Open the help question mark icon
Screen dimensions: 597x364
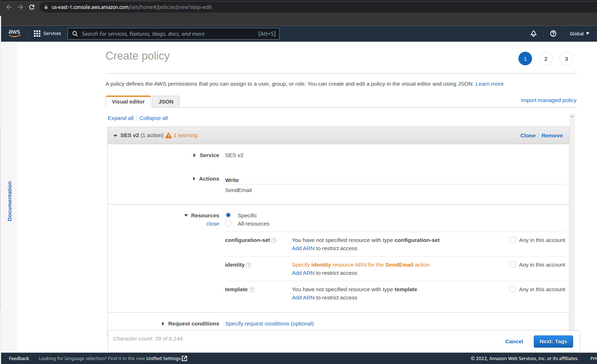click(553, 34)
